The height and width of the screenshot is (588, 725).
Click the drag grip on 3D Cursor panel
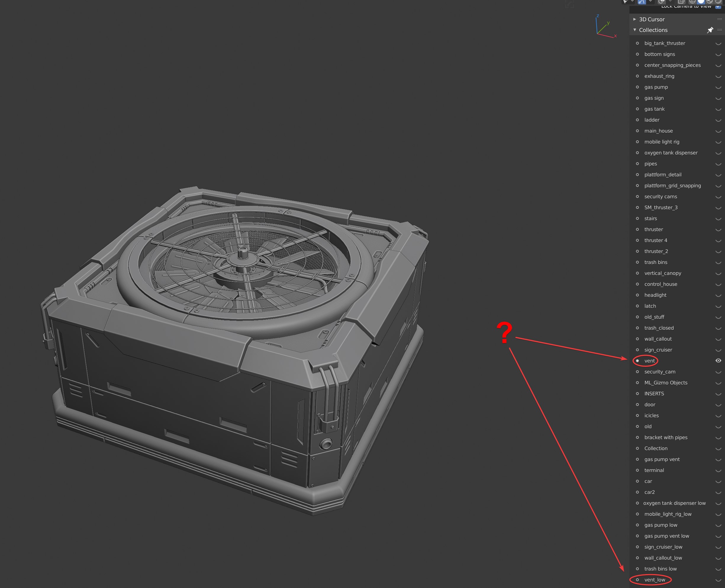coord(719,19)
